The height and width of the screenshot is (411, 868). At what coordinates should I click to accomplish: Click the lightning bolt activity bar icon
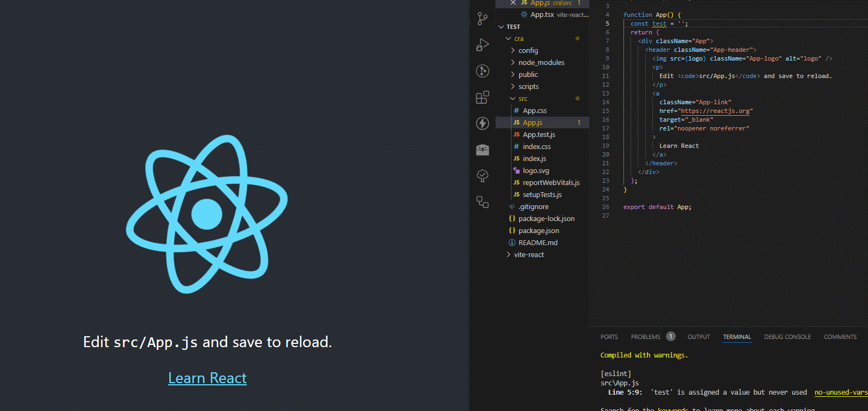coord(482,123)
